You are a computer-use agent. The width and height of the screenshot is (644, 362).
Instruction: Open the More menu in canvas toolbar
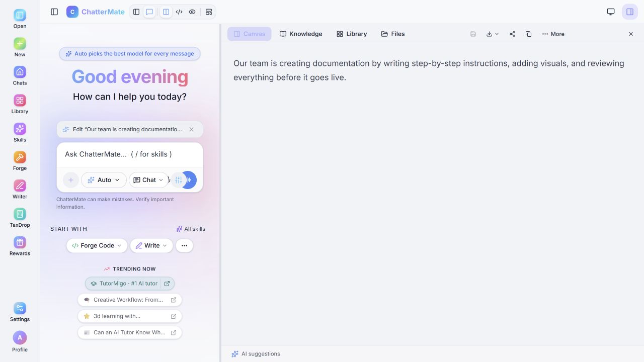click(x=553, y=34)
